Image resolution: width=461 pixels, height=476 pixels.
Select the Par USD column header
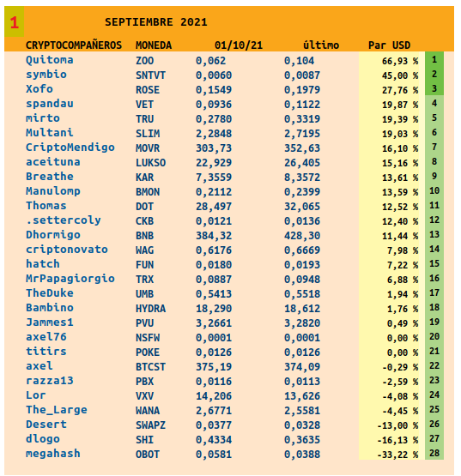click(x=389, y=45)
